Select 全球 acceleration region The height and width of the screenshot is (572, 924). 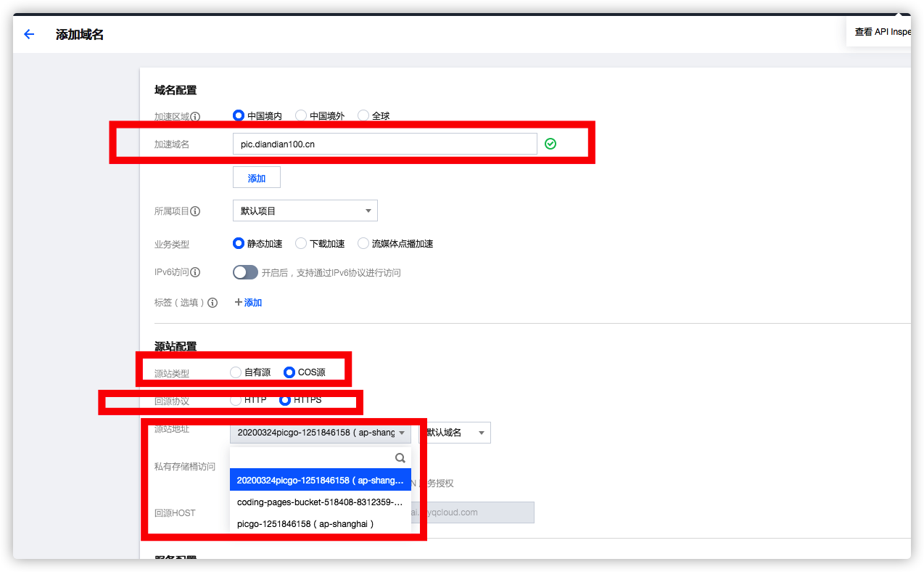(x=363, y=116)
